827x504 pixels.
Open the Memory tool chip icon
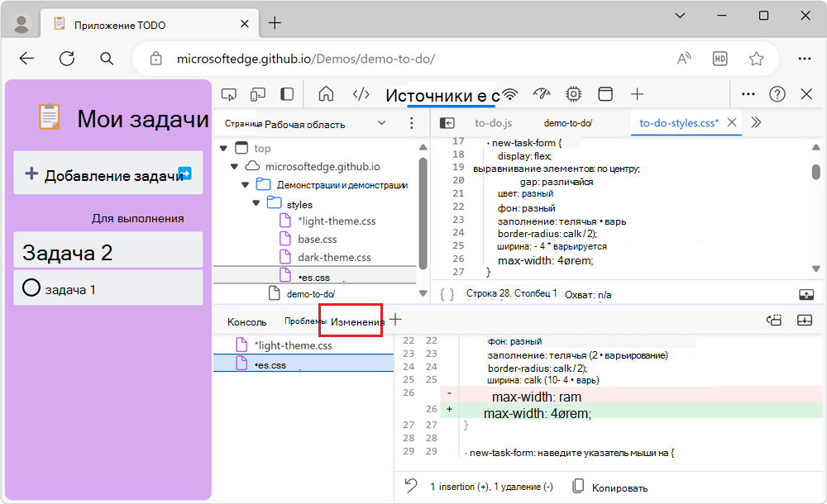(573, 94)
